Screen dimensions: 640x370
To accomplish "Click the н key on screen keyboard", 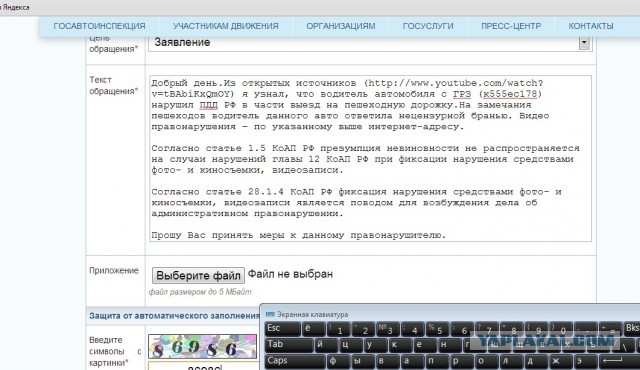I will click(449, 345).
